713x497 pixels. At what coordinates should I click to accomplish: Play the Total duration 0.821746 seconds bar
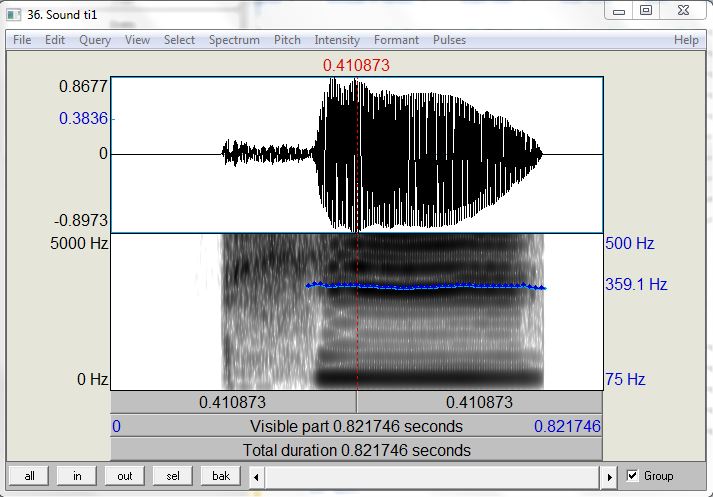tap(356, 450)
